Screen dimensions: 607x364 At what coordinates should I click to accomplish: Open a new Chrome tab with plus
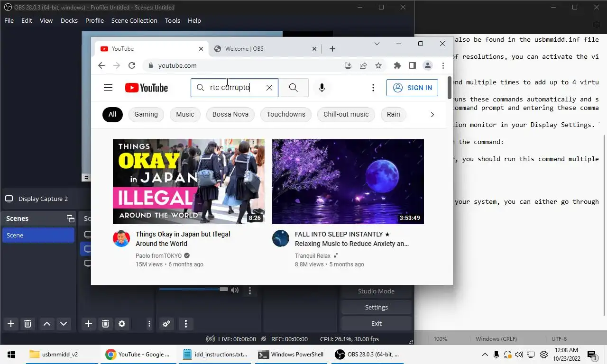[332, 49]
